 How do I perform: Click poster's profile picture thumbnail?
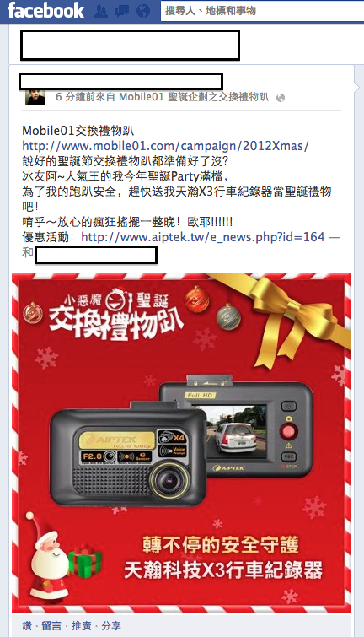35,97
